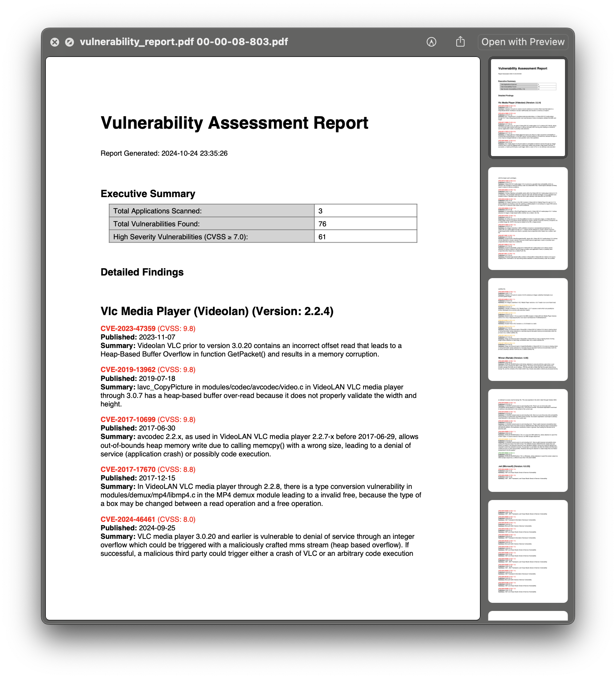The height and width of the screenshot is (679, 616).
Task: Click the value 3 in summary table
Action: [366, 211]
